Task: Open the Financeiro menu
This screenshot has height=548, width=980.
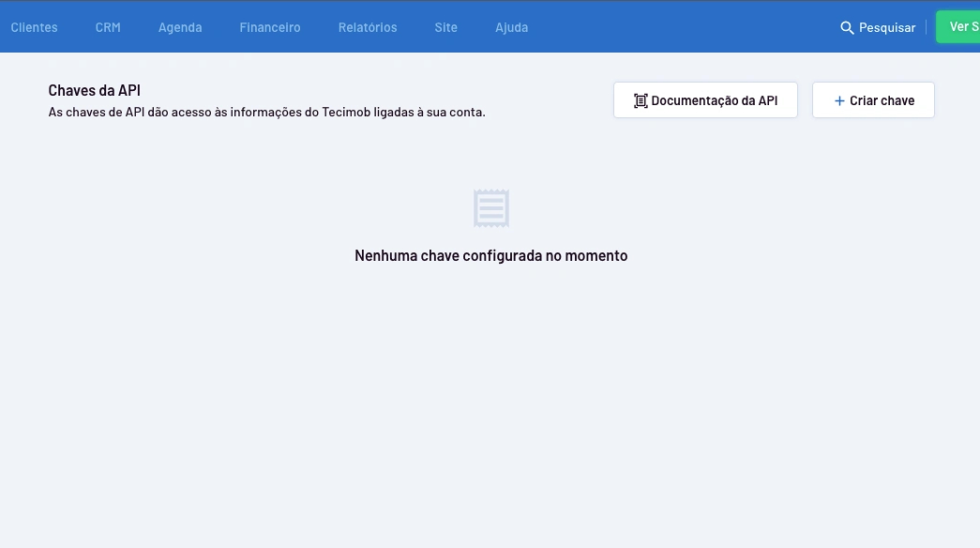Action: pyautogui.click(x=270, y=27)
